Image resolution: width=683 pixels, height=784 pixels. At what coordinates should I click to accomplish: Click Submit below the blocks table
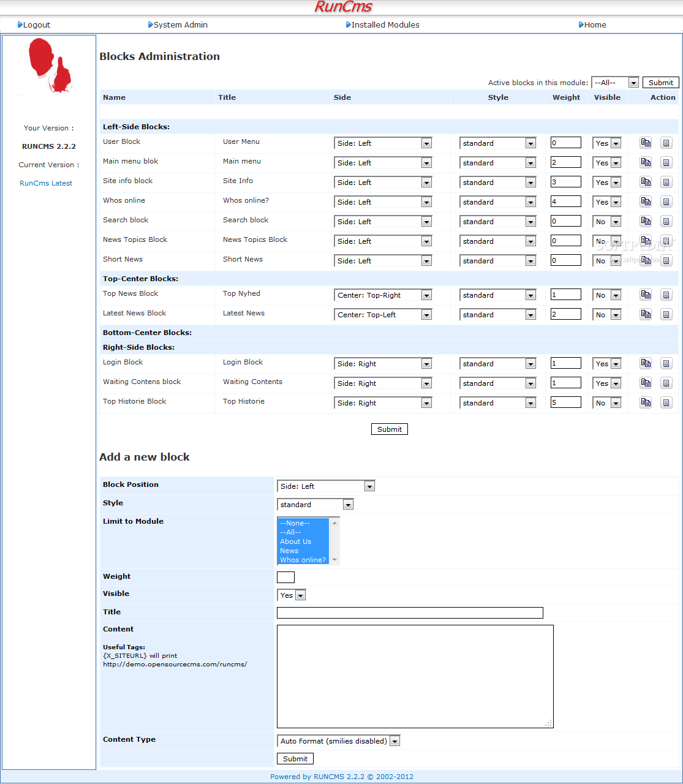click(390, 429)
